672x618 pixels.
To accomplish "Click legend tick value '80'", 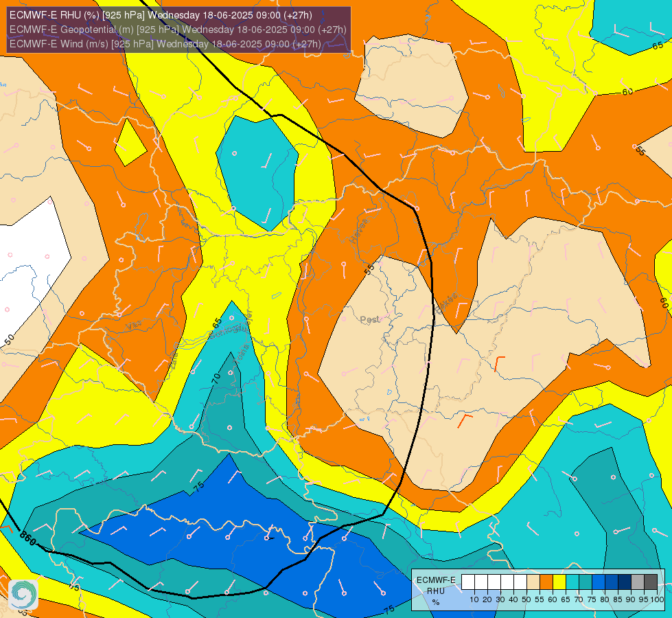I will pyautogui.click(x=605, y=599).
